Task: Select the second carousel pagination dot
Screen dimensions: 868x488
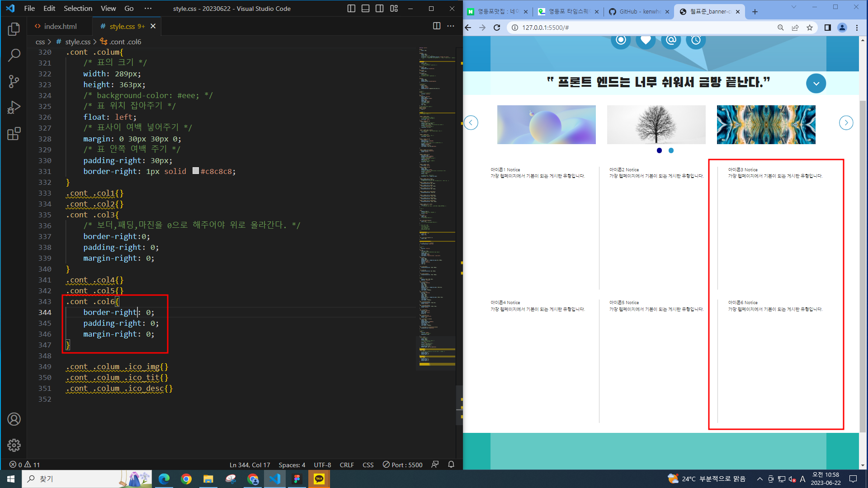Action: coord(671,150)
